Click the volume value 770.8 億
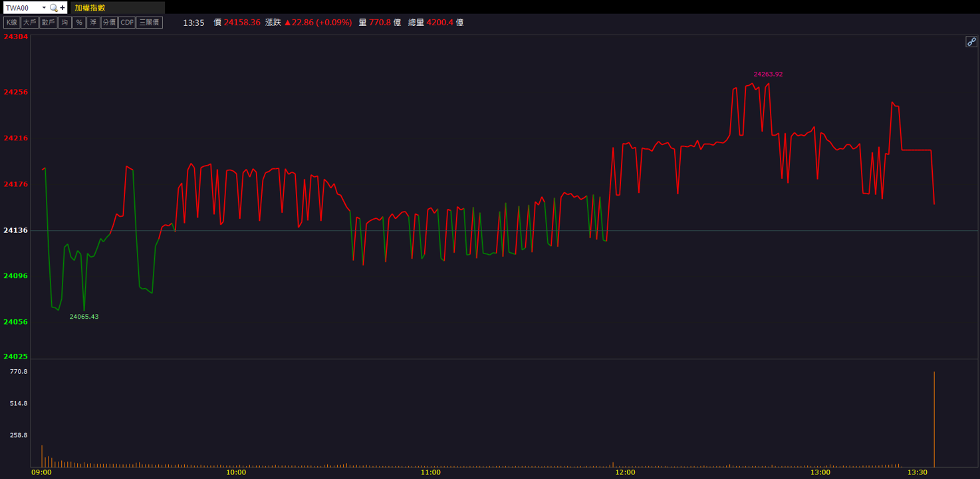The image size is (980, 479). 385,23
